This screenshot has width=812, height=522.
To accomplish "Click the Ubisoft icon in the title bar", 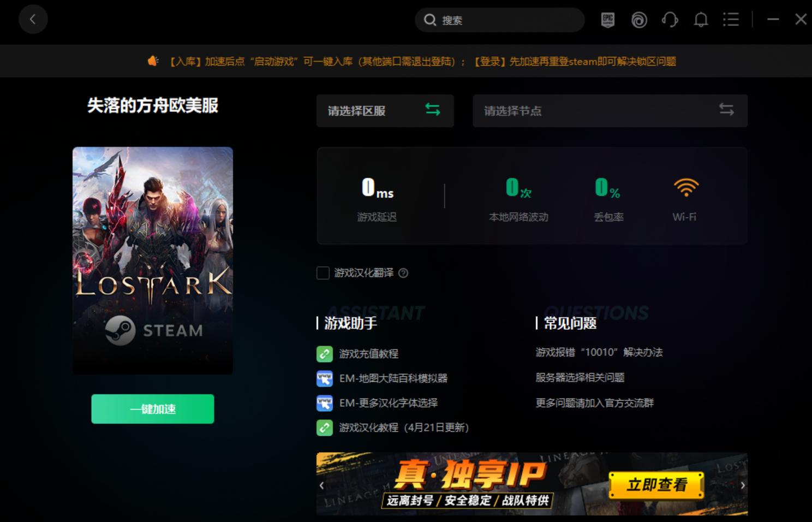I will coord(639,20).
